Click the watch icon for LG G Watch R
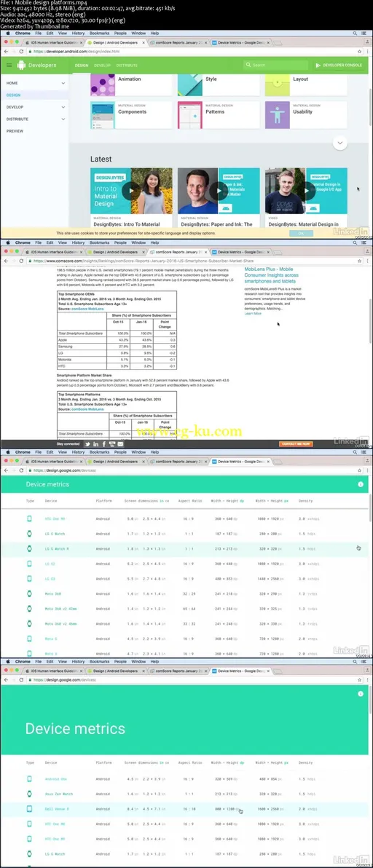The width and height of the screenshot is (373, 868). coord(30,548)
